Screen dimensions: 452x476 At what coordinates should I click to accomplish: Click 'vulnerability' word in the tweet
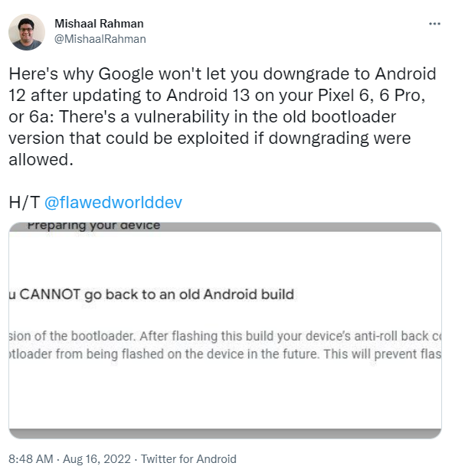click(182, 117)
